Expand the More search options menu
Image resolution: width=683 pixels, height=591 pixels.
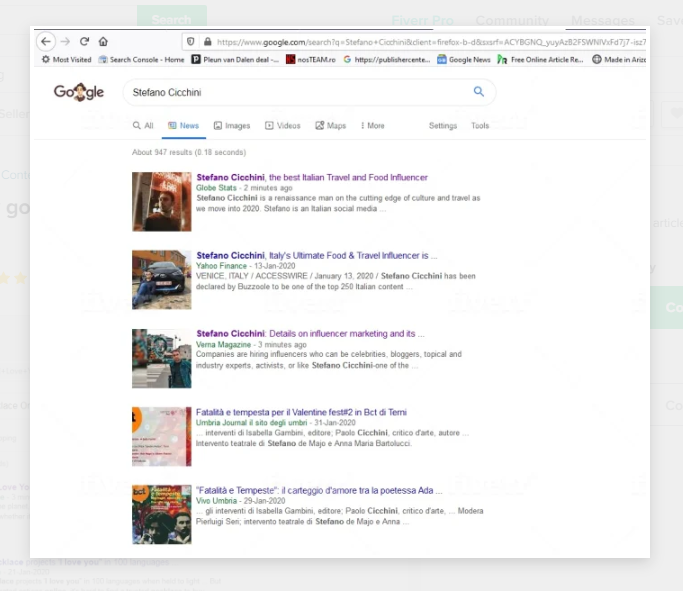pos(371,126)
